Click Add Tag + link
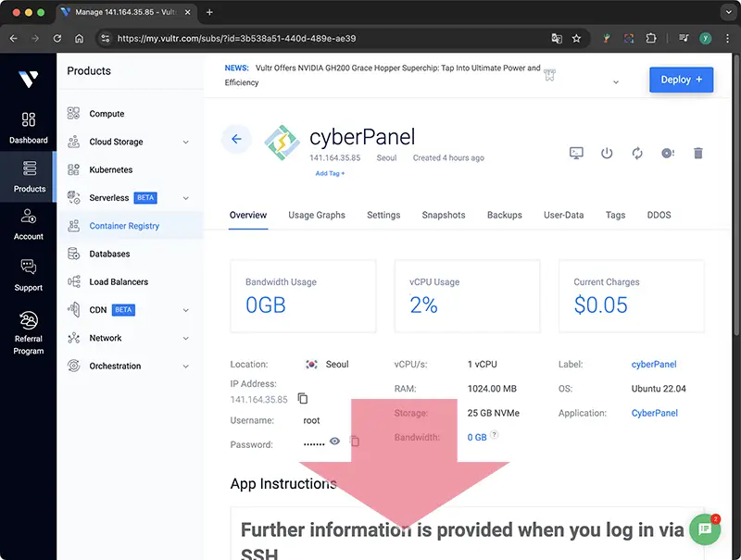Viewport: 741px width, 560px height. pos(330,173)
